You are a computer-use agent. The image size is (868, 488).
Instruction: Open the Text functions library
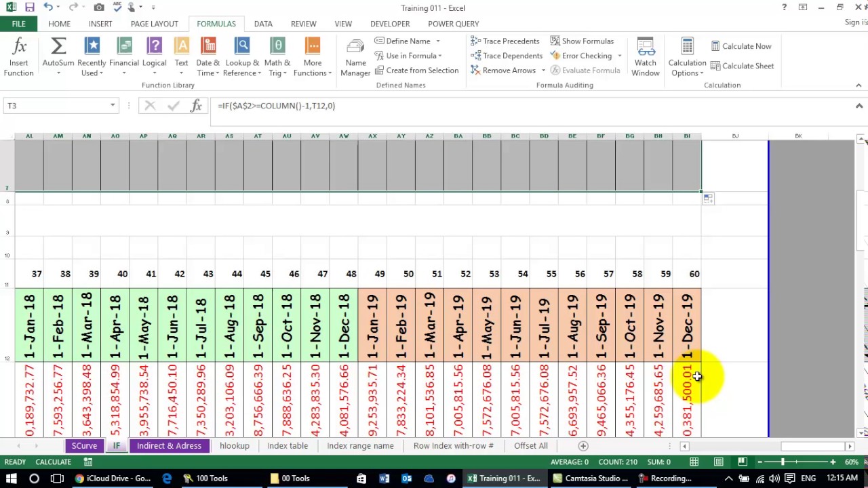tap(181, 56)
